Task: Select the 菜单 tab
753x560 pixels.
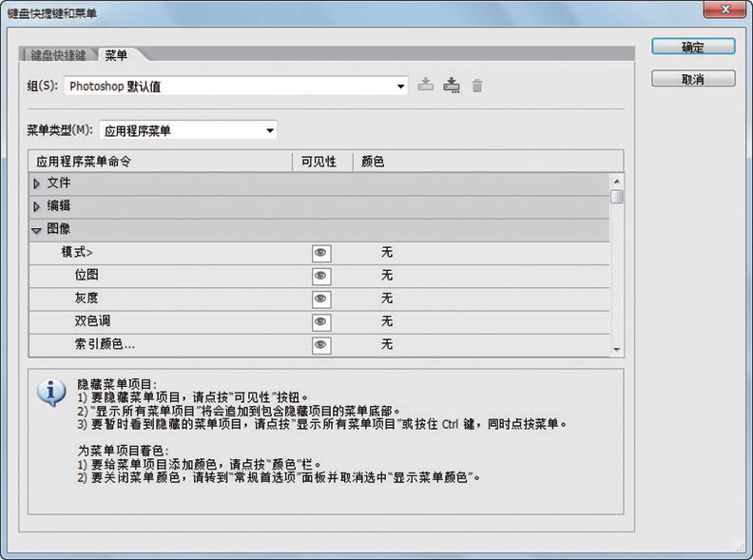Action: (117, 55)
